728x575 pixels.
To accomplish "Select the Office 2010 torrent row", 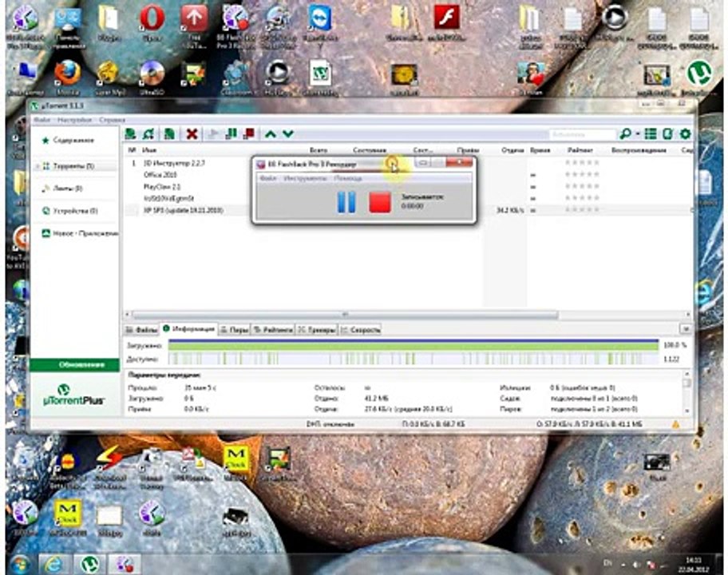I will (x=160, y=175).
